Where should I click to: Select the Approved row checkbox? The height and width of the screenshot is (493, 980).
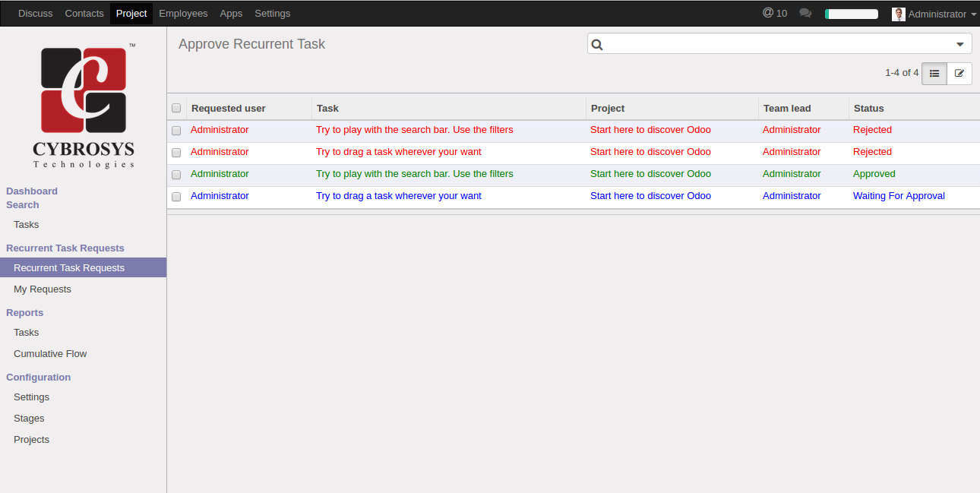click(176, 175)
